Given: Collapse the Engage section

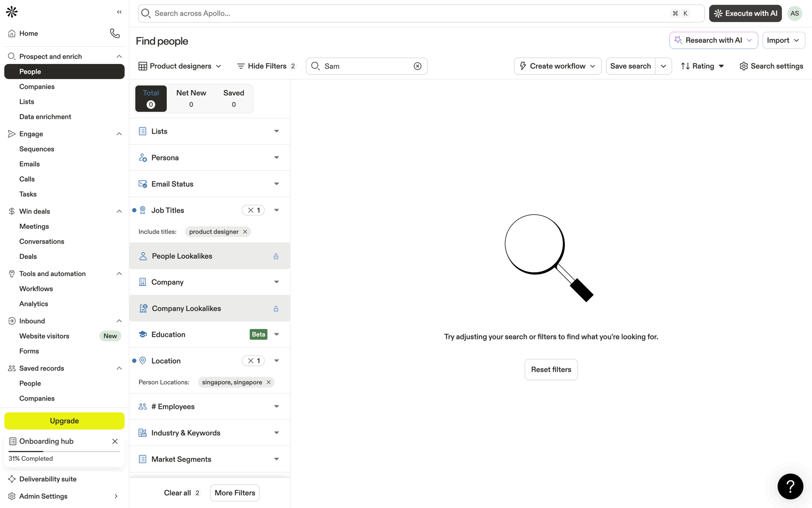Looking at the screenshot, I should (x=119, y=134).
